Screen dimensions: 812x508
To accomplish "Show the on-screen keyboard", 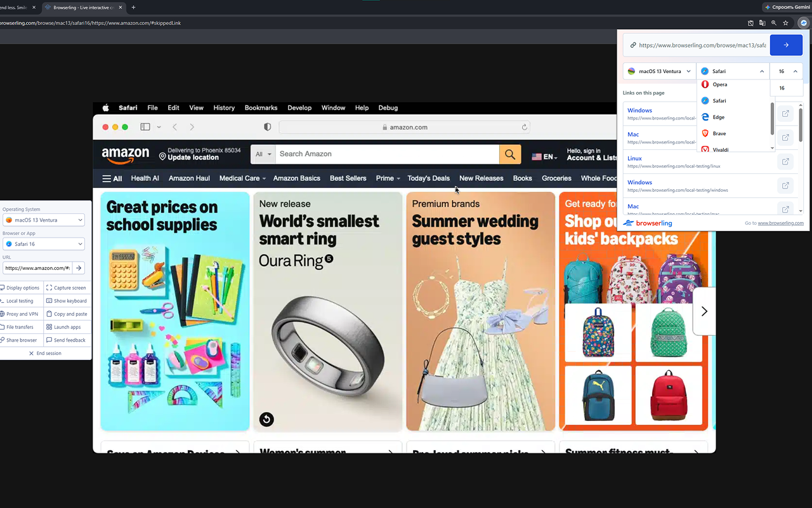I will pos(66,301).
